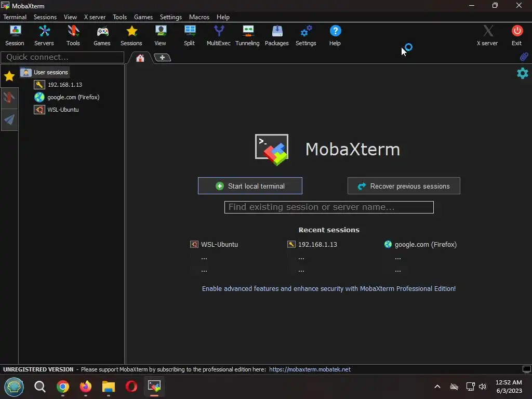Open the View menu
Image resolution: width=532 pixels, height=399 pixels.
click(x=70, y=17)
